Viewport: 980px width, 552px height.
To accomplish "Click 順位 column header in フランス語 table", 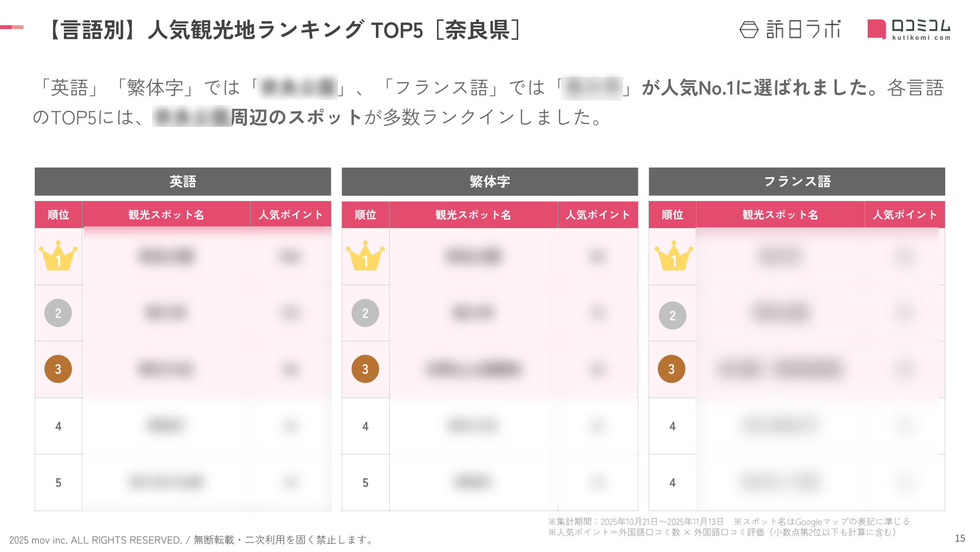I will click(672, 215).
